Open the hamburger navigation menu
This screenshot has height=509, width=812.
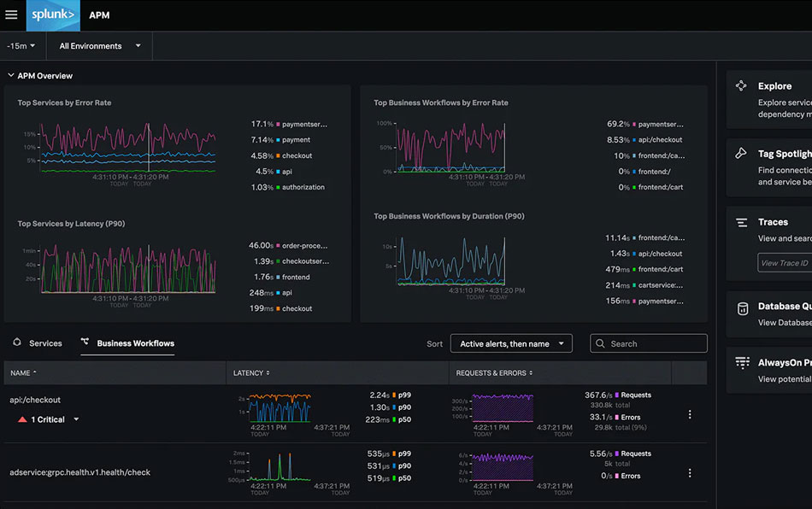pyautogui.click(x=10, y=15)
